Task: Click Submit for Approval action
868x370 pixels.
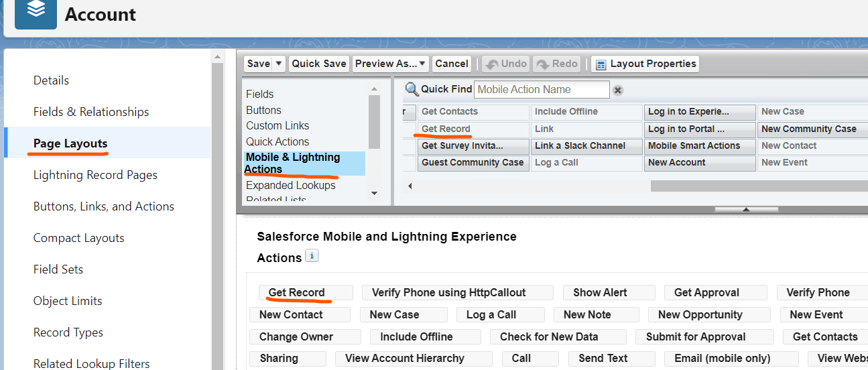Action: [705, 336]
